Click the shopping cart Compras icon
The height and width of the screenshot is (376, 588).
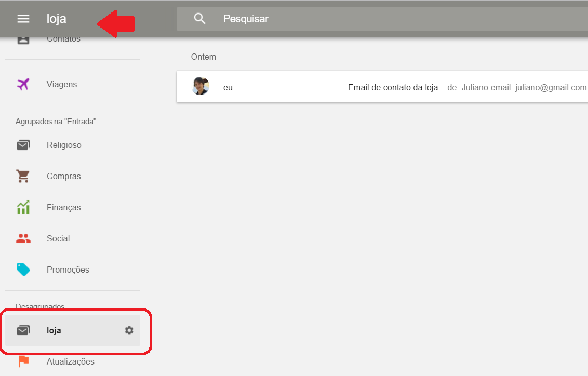[x=23, y=176]
